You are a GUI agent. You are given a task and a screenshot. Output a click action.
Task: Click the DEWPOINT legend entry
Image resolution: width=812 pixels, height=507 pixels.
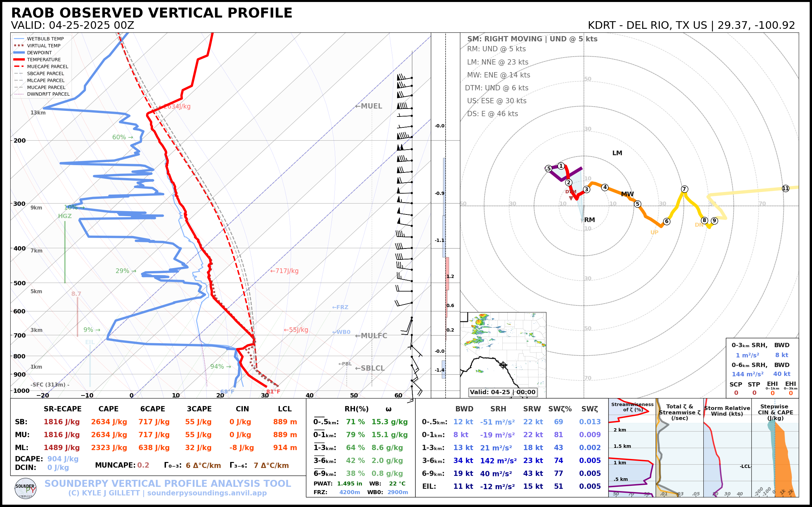[x=39, y=53]
